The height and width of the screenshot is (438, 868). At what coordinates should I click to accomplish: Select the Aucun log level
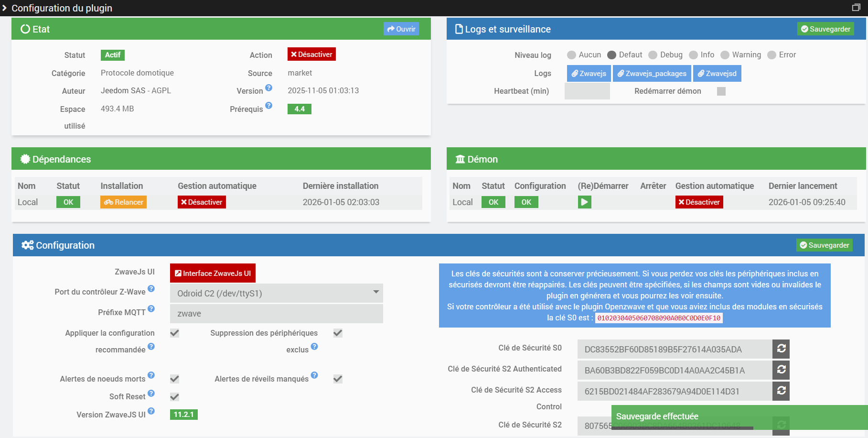coord(571,55)
